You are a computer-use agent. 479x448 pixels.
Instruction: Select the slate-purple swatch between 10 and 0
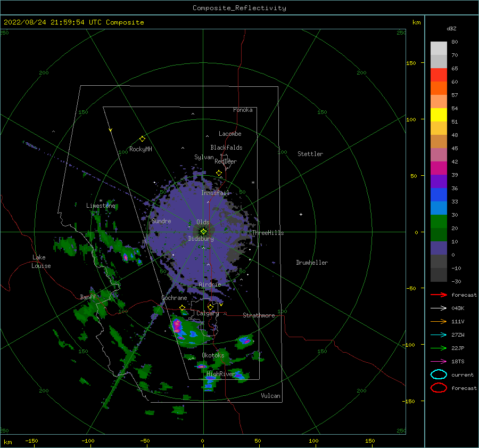tap(439, 248)
